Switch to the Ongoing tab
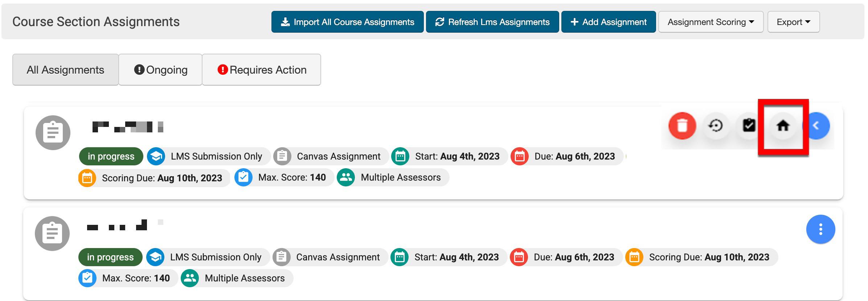Screen dimensions: 868x301 point(160,70)
